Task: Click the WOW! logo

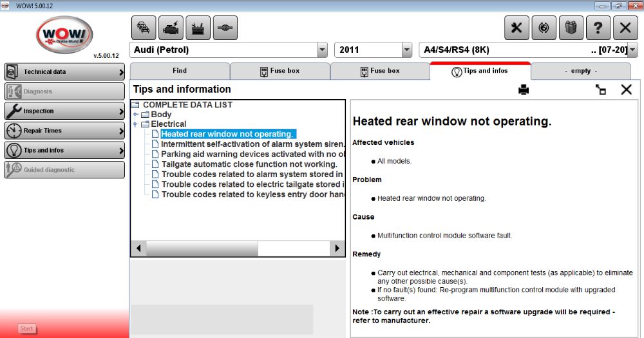Action: pyautogui.click(x=64, y=35)
